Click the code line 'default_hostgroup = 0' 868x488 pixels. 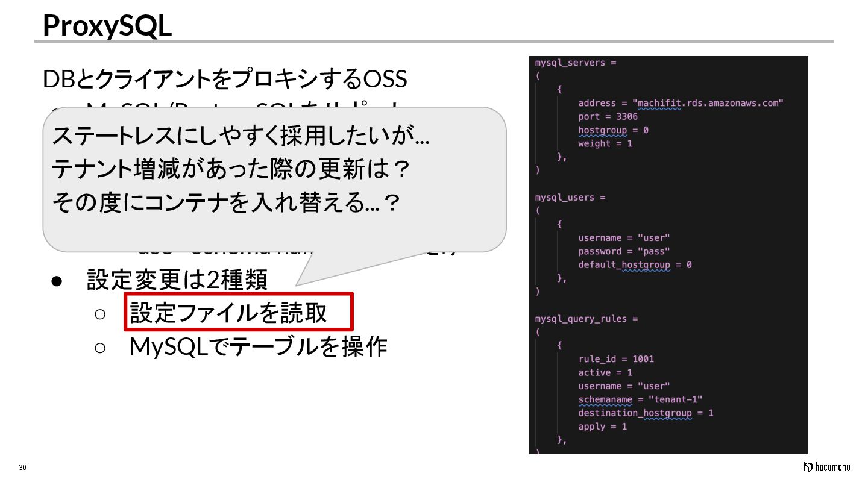tap(635, 265)
